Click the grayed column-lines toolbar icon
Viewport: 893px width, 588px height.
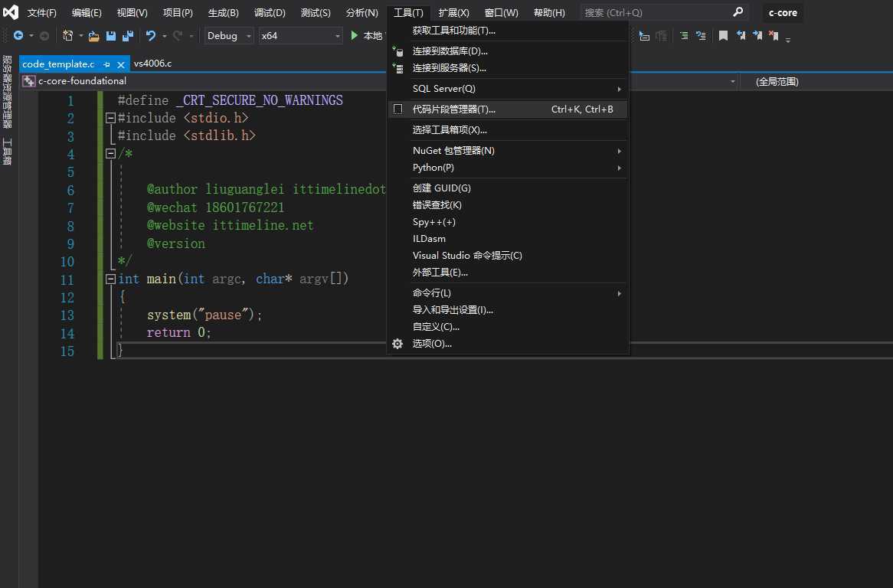point(661,36)
